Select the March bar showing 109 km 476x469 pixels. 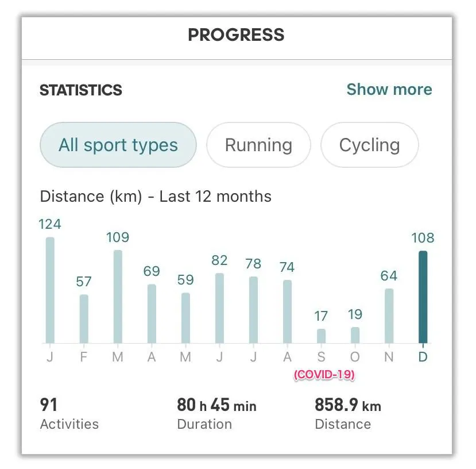coord(118,297)
